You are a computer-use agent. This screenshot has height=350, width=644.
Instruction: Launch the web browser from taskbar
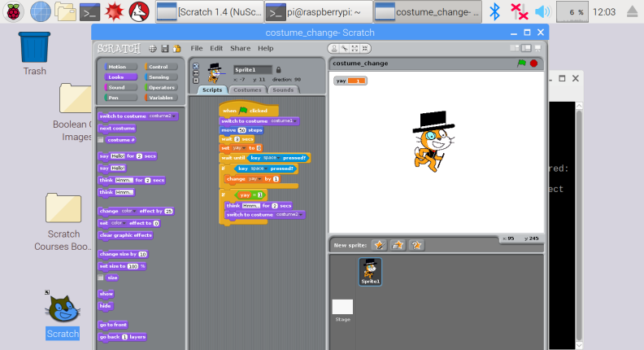click(41, 11)
